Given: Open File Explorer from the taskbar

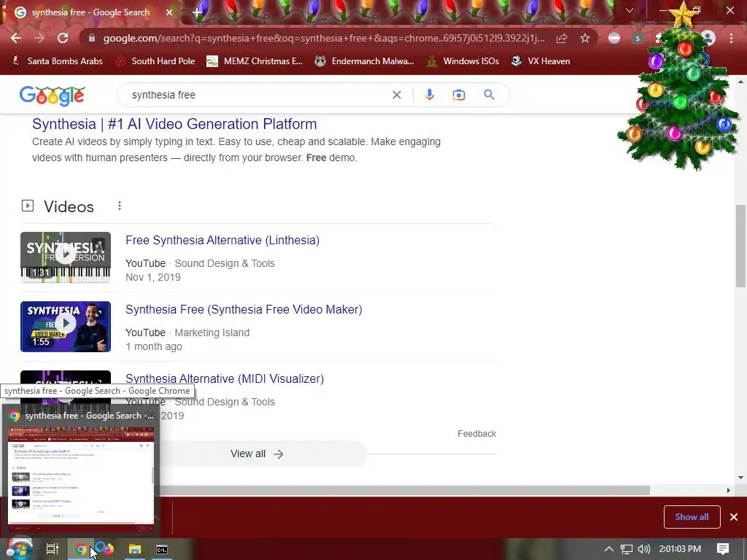Looking at the screenshot, I should coord(135,549).
